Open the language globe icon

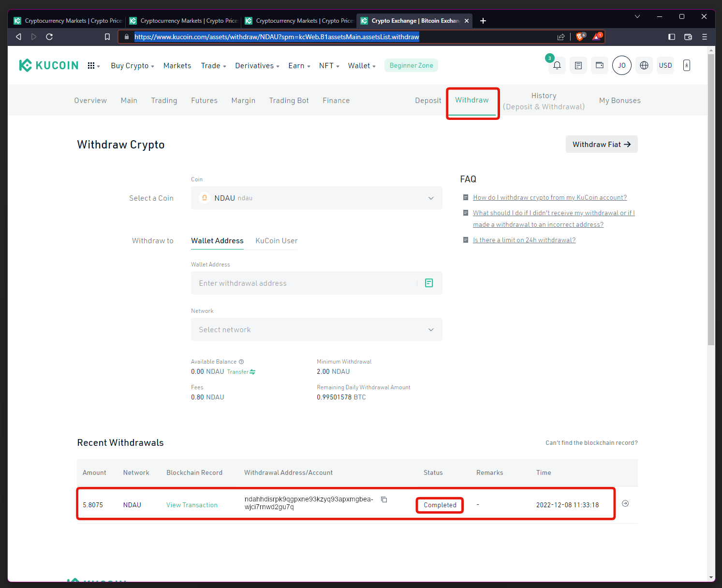pyautogui.click(x=644, y=65)
